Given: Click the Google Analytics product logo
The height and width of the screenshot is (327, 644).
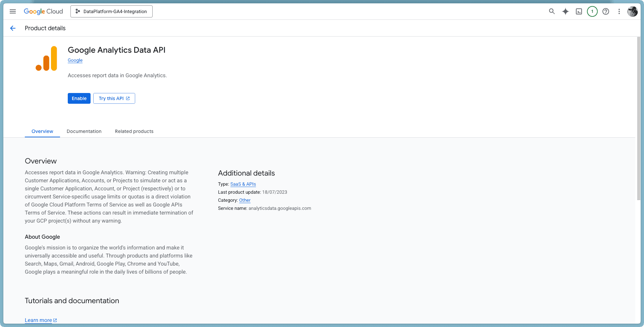Looking at the screenshot, I should 46,58.
